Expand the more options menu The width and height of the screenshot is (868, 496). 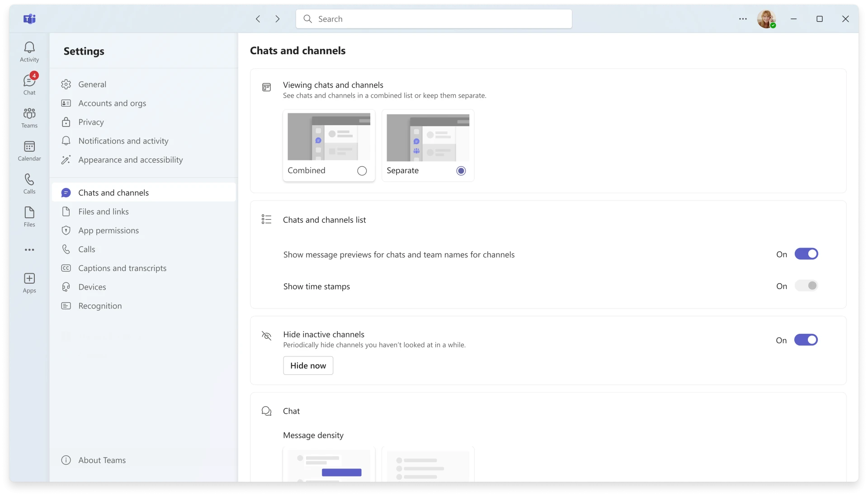743,19
